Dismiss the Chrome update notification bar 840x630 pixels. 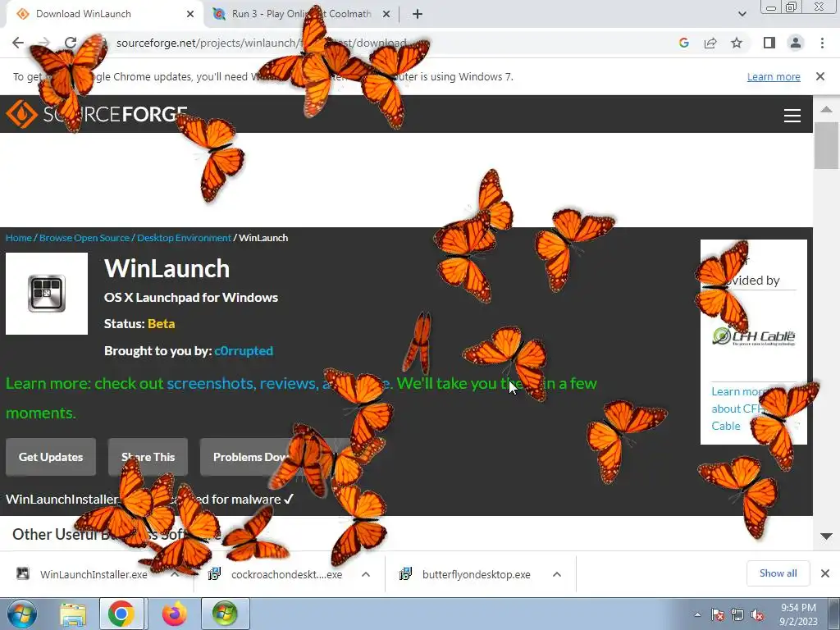820,76
